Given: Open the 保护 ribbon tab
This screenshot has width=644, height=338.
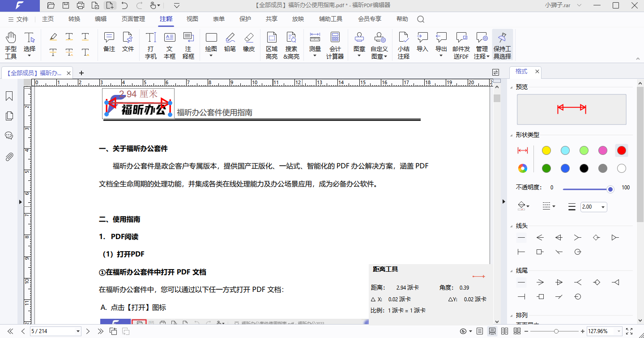Looking at the screenshot, I should tap(245, 19).
